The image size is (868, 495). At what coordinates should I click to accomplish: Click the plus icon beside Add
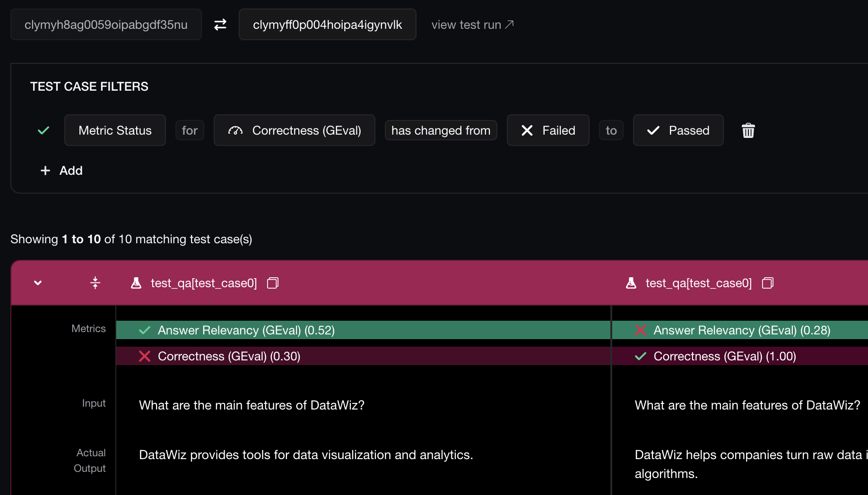coord(45,171)
